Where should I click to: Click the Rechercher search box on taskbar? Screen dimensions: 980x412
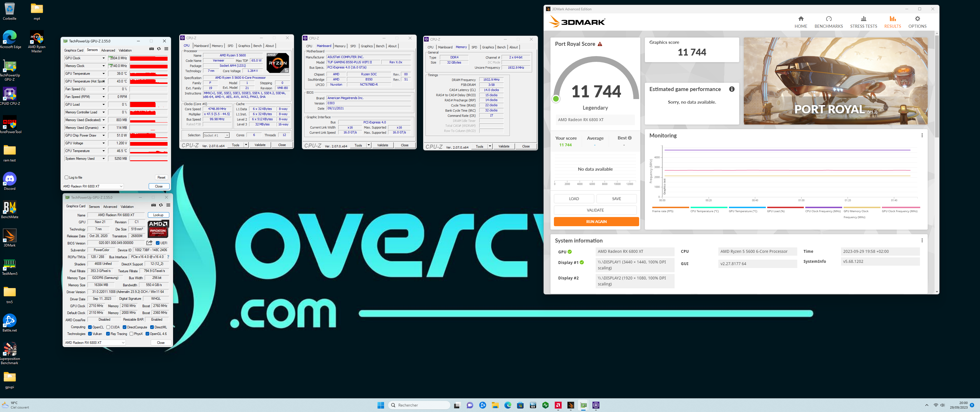419,405
